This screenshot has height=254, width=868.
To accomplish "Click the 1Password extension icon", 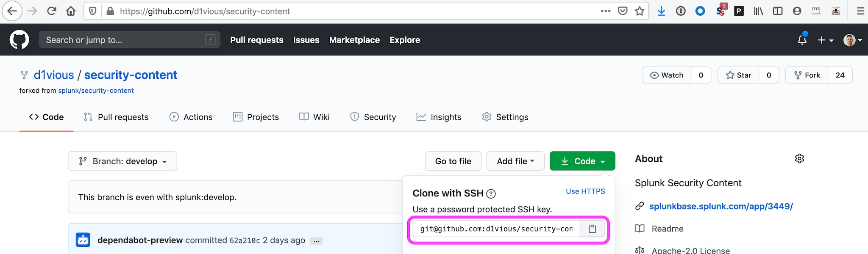I will [681, 11].
